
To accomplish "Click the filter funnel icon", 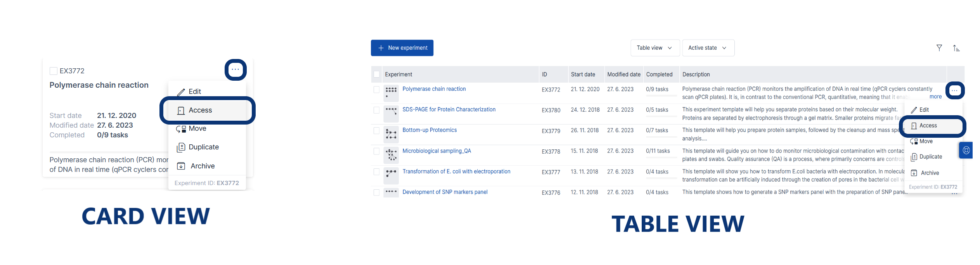I will (x=939, y=48).
